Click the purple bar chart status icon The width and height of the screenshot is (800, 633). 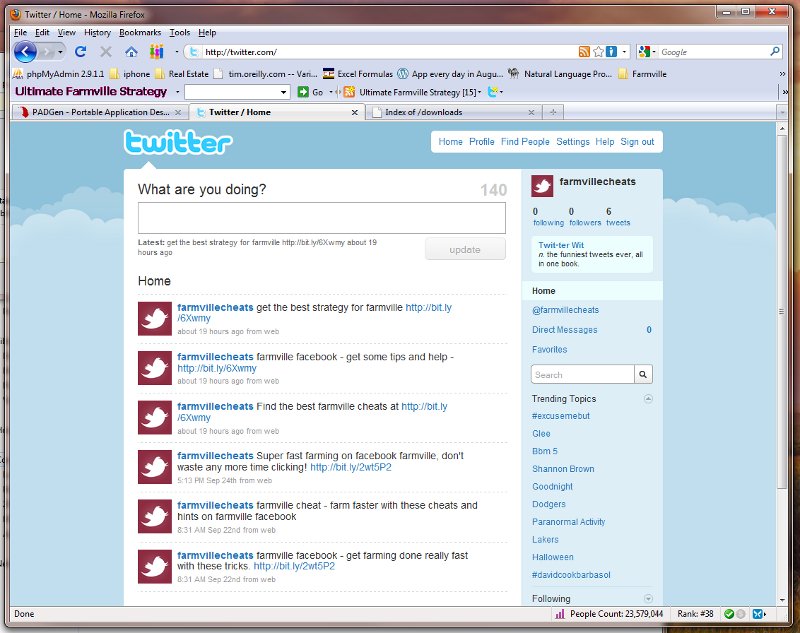pos(560,614)
